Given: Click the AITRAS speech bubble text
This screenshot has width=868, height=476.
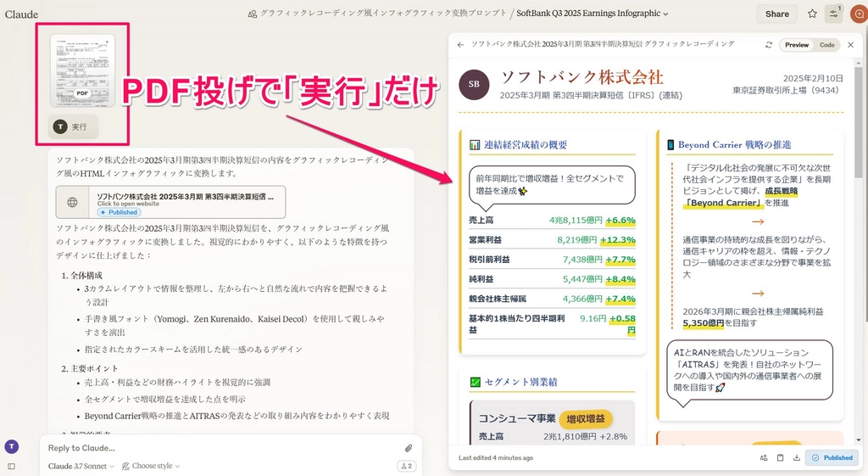Looking at the screenshot, I should pyautogui.click(x=749, y=370).
